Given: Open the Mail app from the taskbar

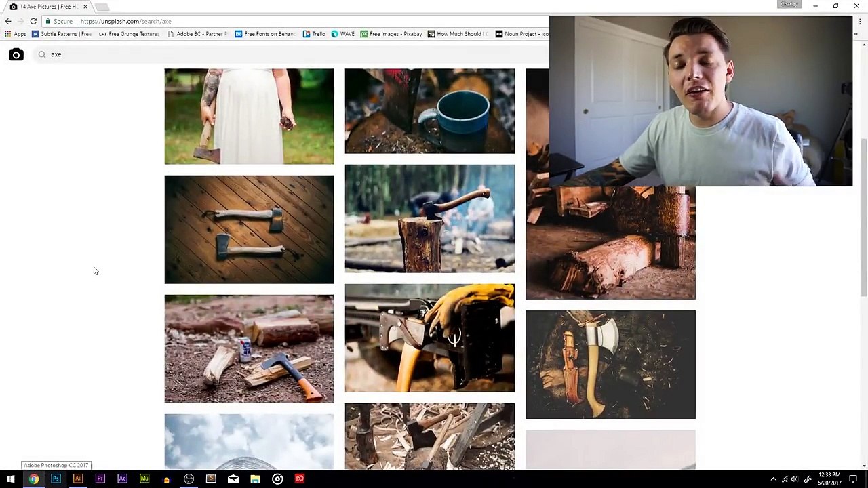Looking at the screenshot, I should 233,479.
